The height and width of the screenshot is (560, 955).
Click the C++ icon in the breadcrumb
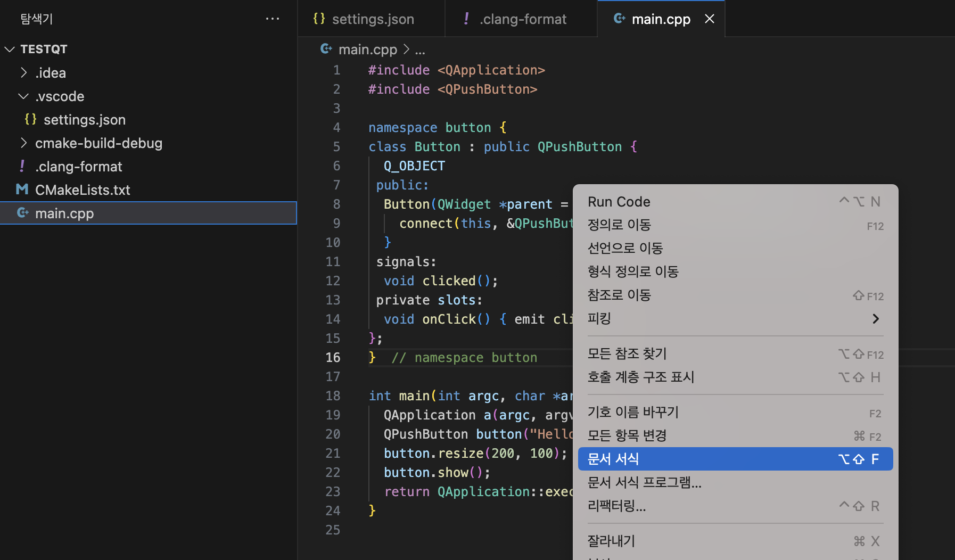click(x=326, y=49)
